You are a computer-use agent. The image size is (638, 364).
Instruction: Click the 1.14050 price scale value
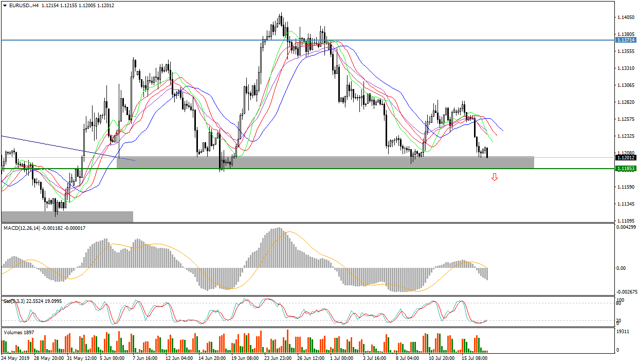tap(625, 17)
